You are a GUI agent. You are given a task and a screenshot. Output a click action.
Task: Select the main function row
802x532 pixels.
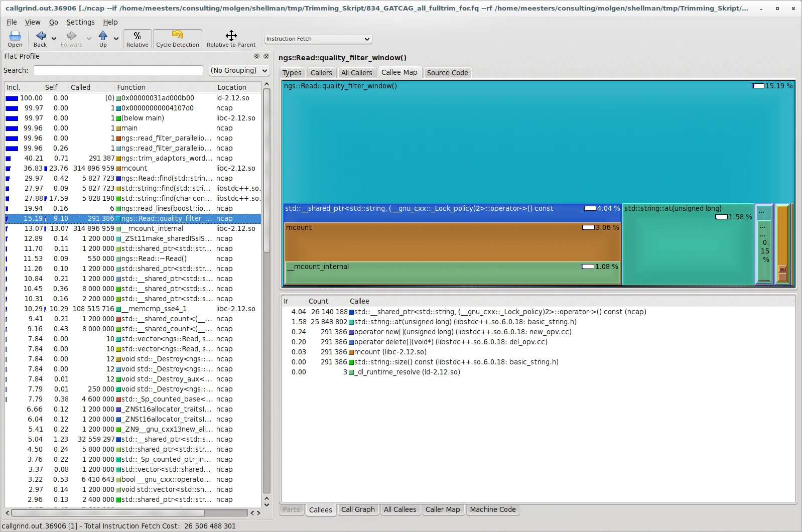[133, 128]
